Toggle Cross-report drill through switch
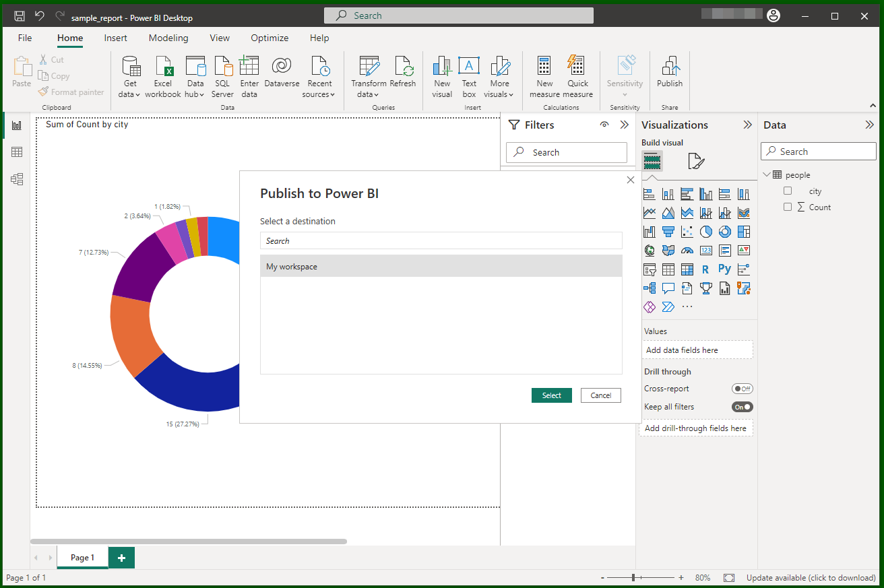Viewport: 884px width, 588px height. (743, 389)
